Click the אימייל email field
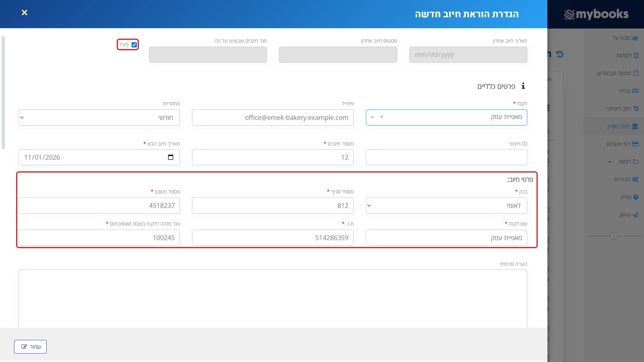644x362 pixels. click(273, 117)
